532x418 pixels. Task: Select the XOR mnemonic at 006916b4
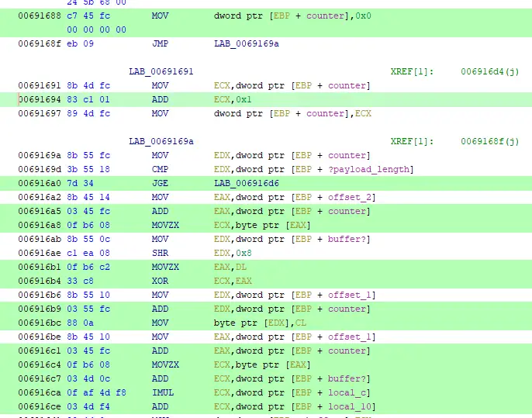point(160,281)
